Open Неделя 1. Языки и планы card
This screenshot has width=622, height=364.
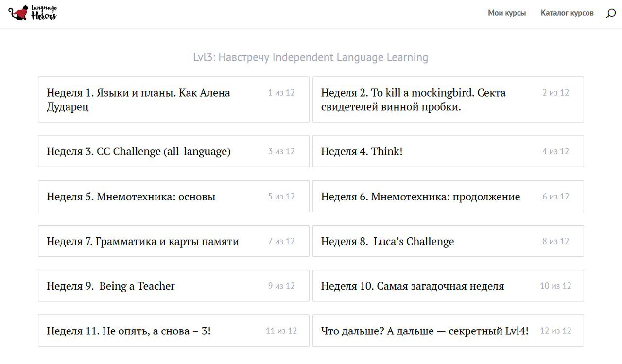tap(173, 99)
